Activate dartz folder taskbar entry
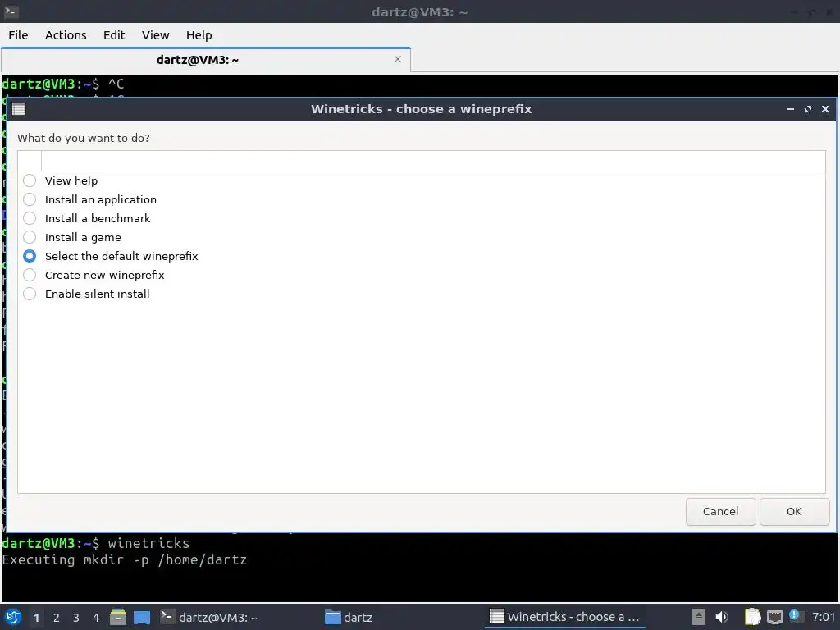840x630 pixels. click(x=349, y=618)
